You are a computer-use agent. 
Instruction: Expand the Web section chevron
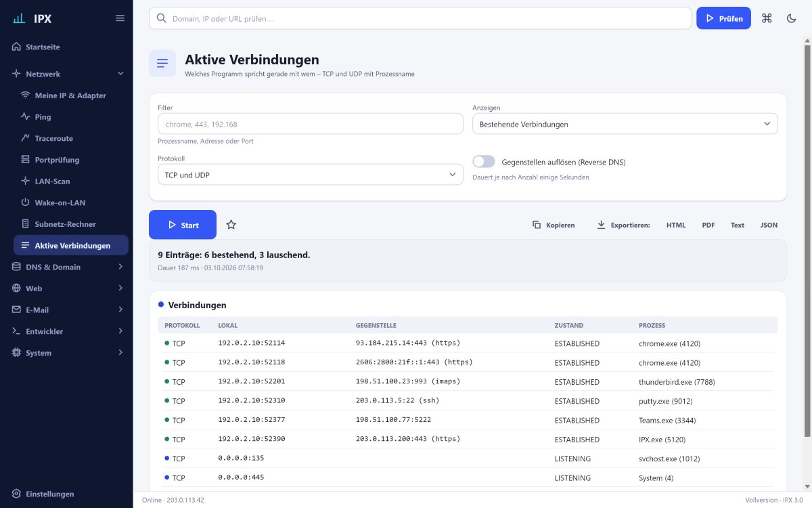click(x=120, y=288)
